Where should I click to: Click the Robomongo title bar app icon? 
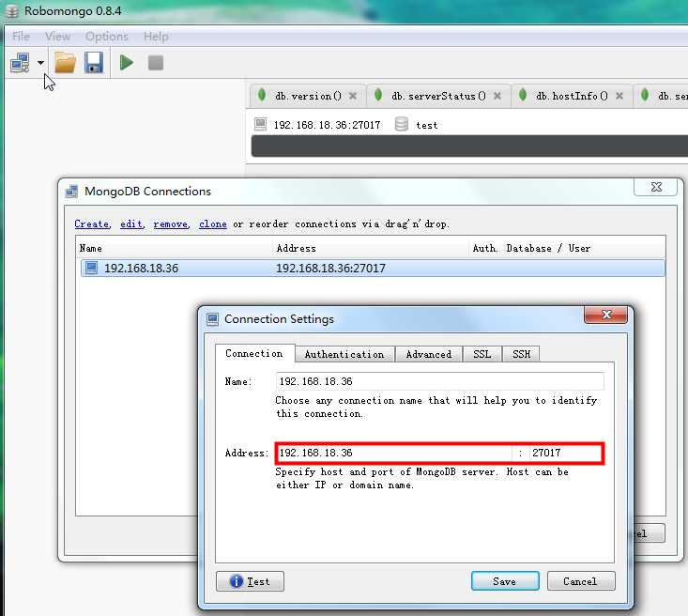(x=12, y=11)
